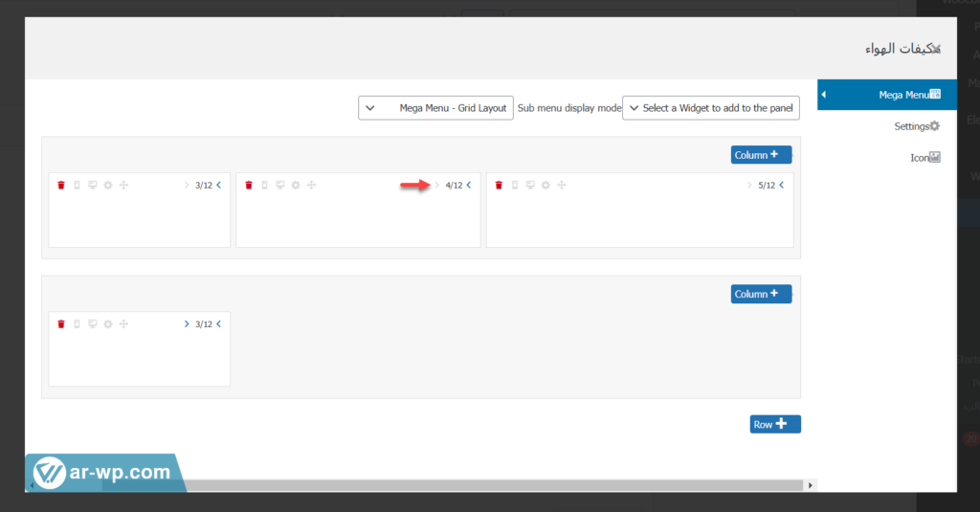Delete the first row's 3/12 column via trash icon
Screen dimensions: 980x512
pos(61,185)
